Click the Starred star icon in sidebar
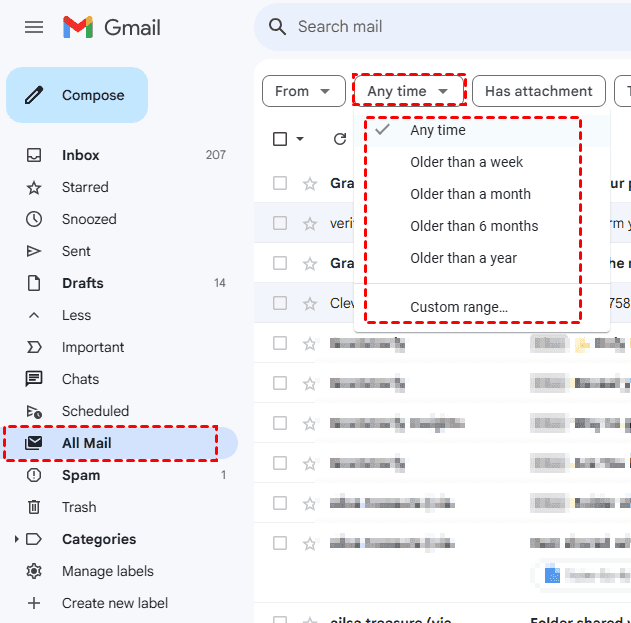Screen dimensions: 631x623 (34, 188)
